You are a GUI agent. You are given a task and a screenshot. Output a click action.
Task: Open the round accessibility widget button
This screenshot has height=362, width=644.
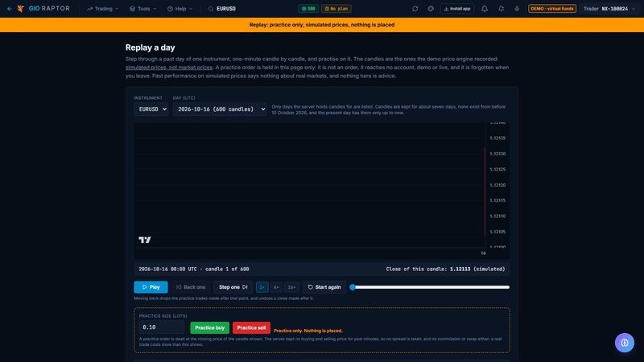(x=625, y=343)
